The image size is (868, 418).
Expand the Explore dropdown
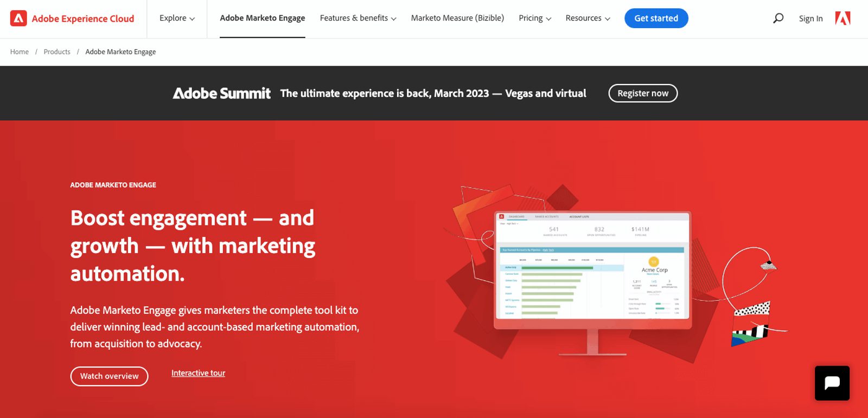[177, 18]
